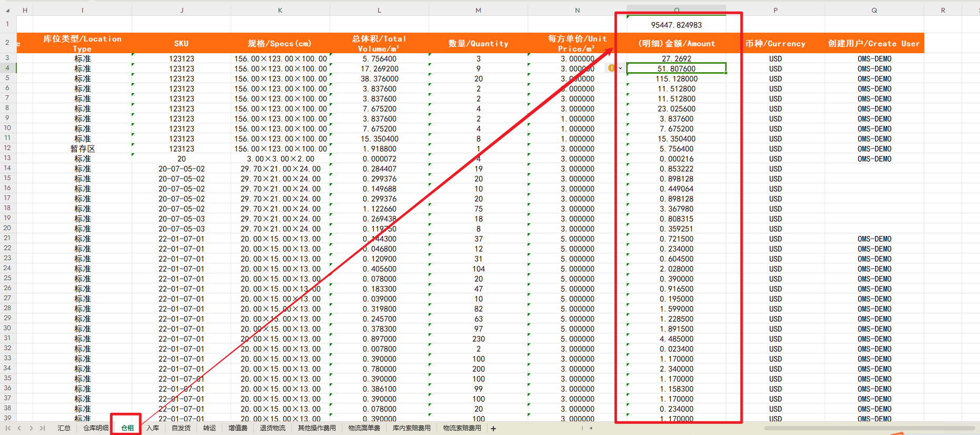Image resolution: width=980 pixels, height=435 pixels.
Task: Select column Q header
Action: (x=874, y=10)
